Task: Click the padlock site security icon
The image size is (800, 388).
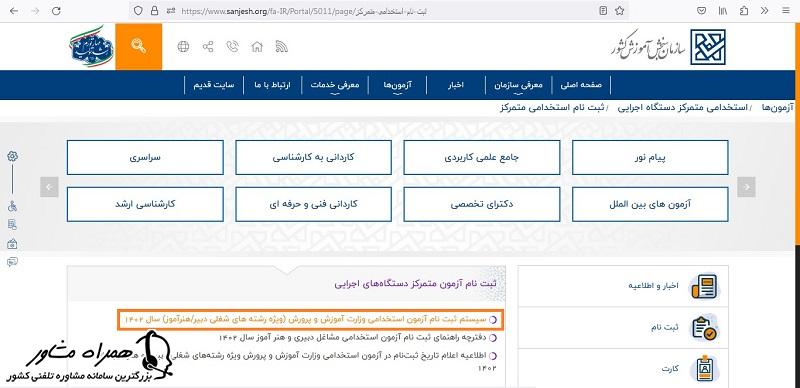Action: pyautogui.click(x=155, y=11)
